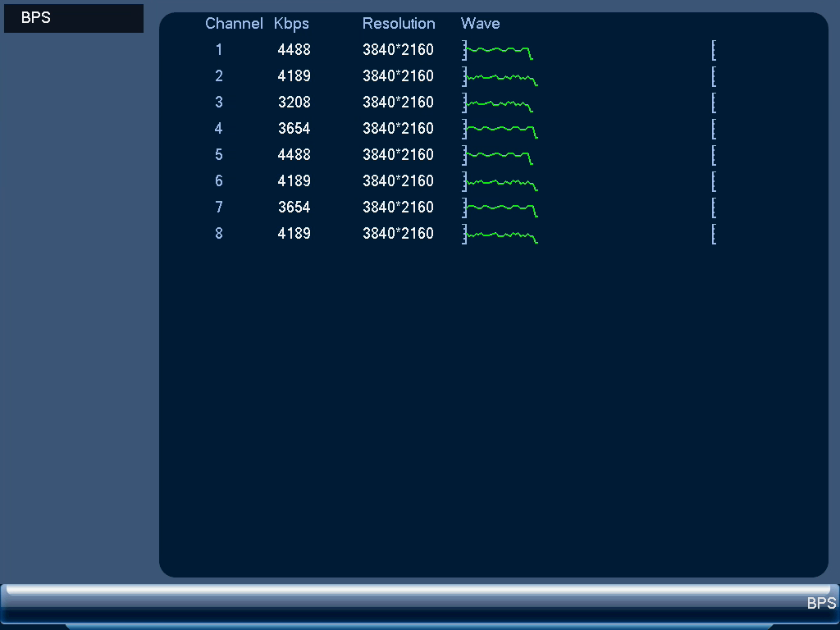Click the 4189 Kbps value for channel 6

[x=294, y=181]
